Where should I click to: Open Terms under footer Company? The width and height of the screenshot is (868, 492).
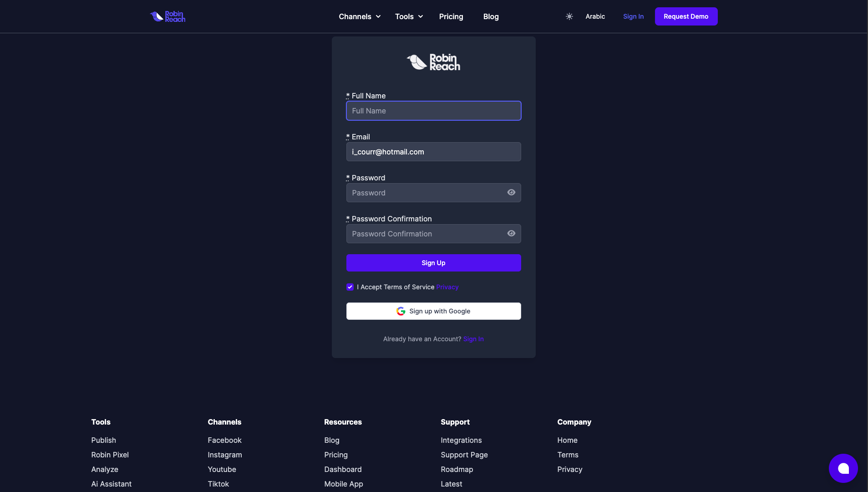point(568,455)
